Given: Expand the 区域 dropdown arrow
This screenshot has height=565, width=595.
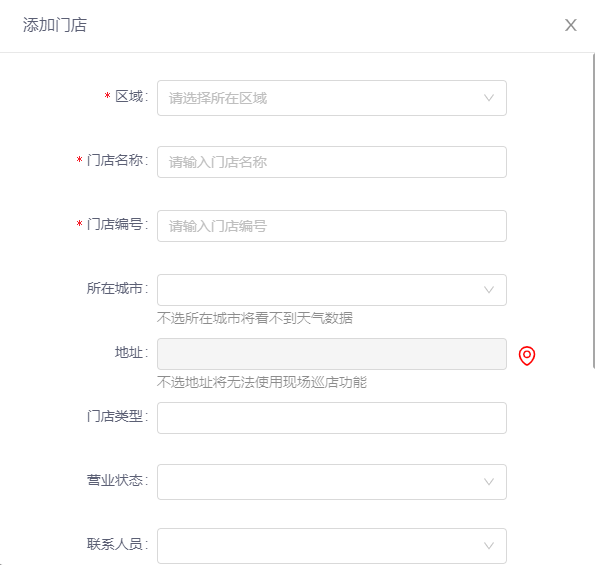Looking at the screenshot, I should click(489, 98).
